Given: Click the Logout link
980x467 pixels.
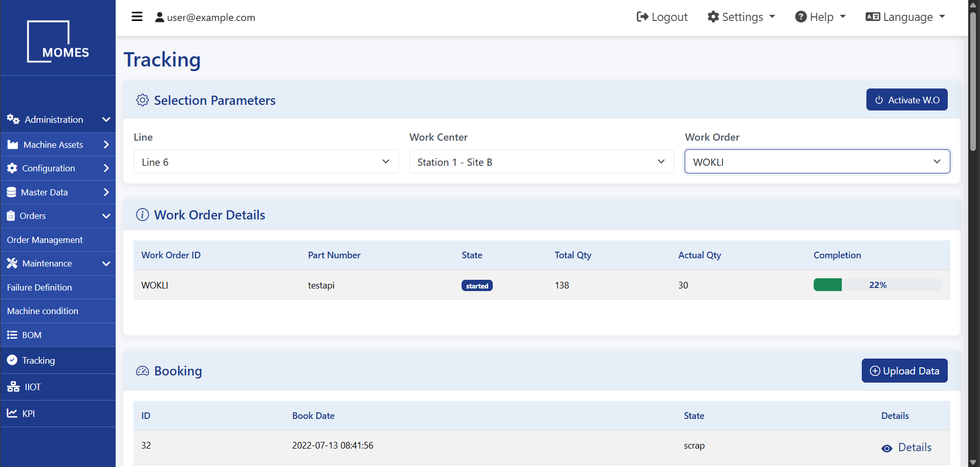Looking at the screenshot, I should (662, 17).
